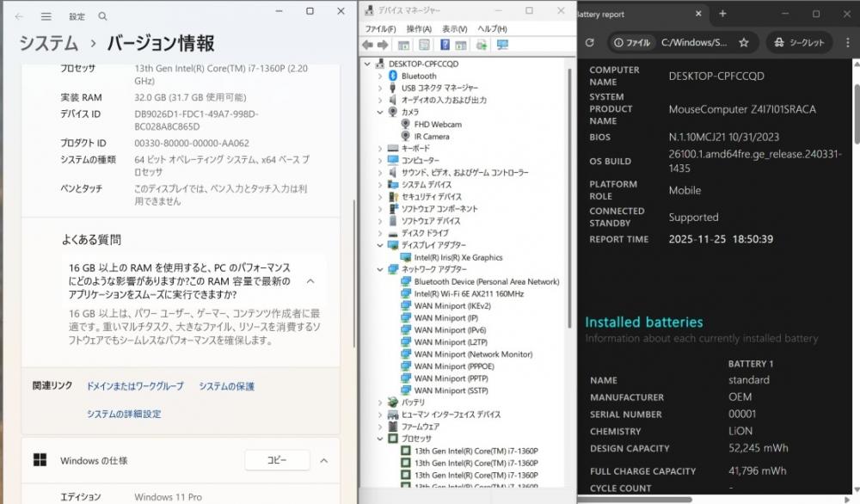Click the Incognito (シークレット) indicator button

click(x=799, y=42)
